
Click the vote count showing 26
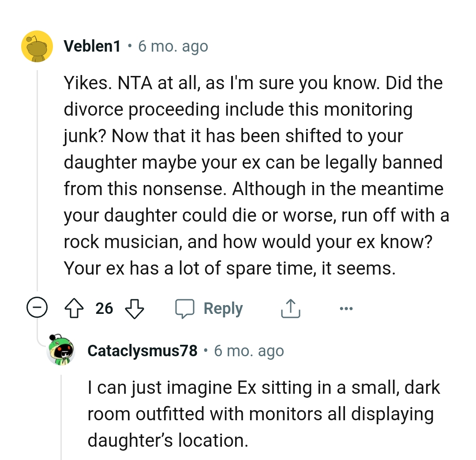[x=105, y=308]
